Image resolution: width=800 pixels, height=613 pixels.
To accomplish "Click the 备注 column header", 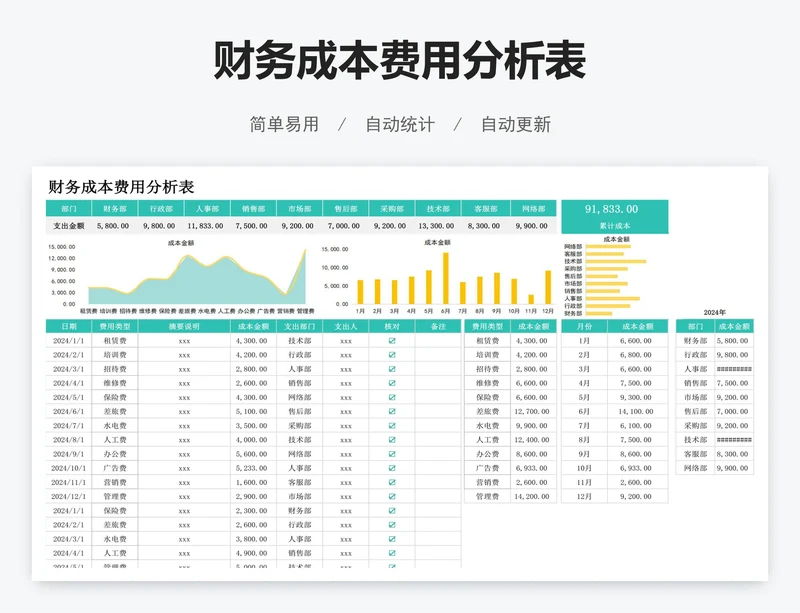I will pos(438,327).
